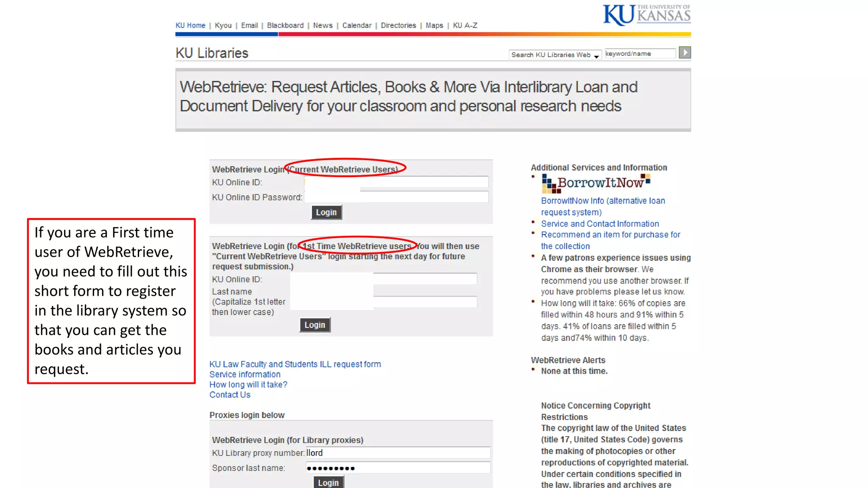Open KU A-Z navigation link
The height and width of the screenshot is (488, 868).
click(465, 25)
